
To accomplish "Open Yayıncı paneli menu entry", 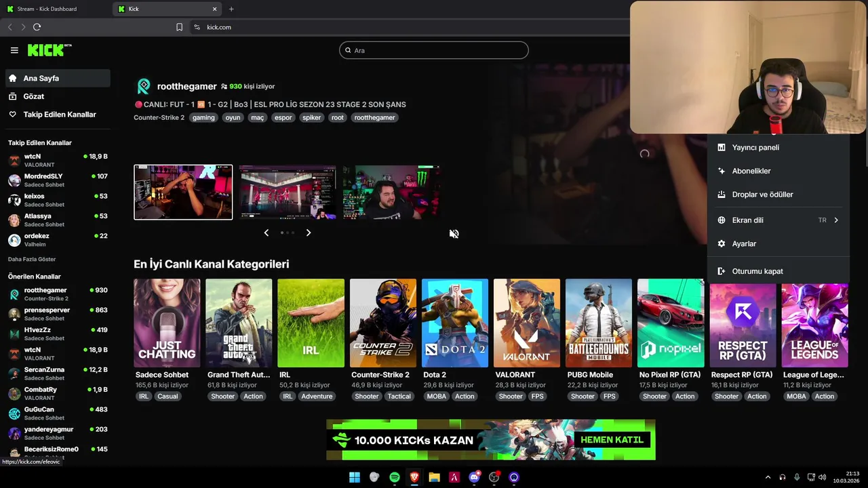I will tap(778, 147).
